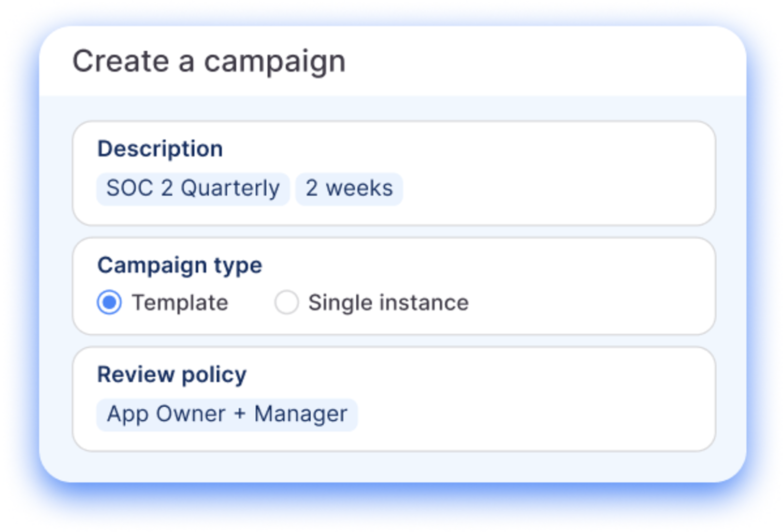Click the Single instance label text

click(388, 303)
